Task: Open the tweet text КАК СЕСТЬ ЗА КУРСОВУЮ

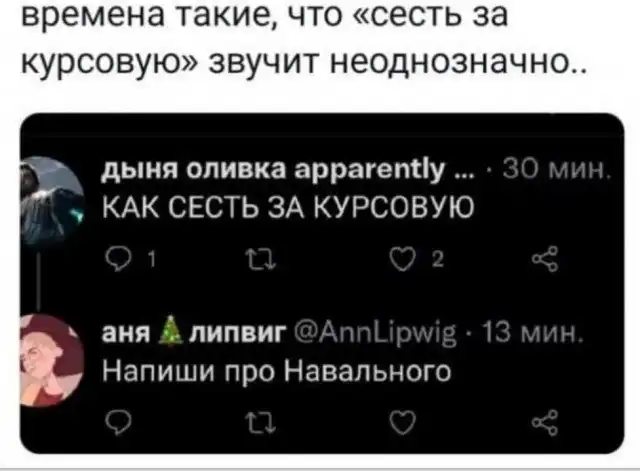Action: pos(288,208)
